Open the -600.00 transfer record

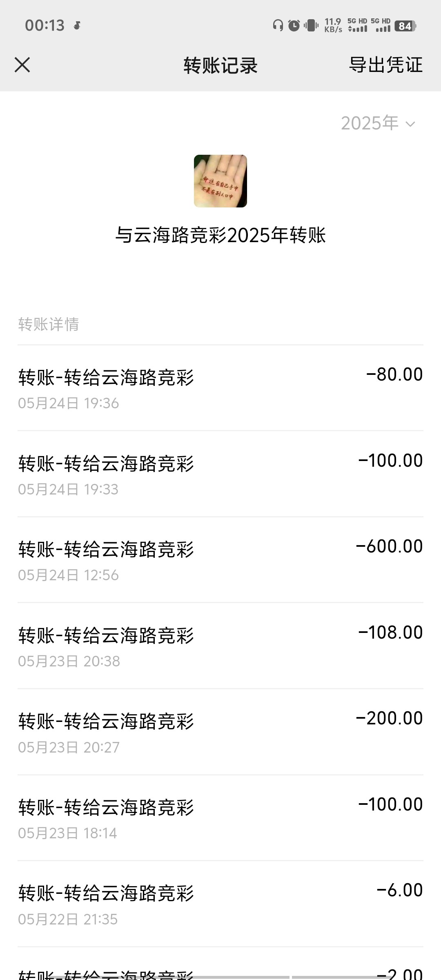tap(220, 559)
